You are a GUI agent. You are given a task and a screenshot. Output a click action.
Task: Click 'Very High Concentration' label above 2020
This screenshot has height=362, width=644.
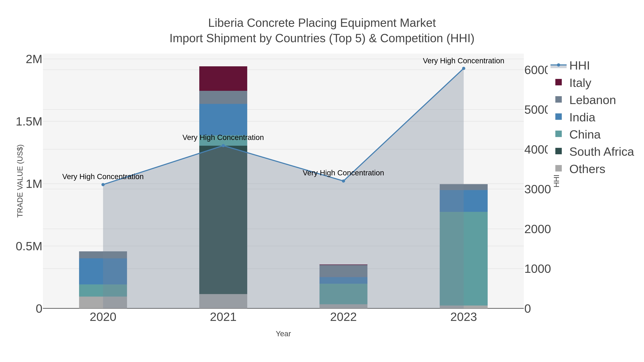coord(103,177)
